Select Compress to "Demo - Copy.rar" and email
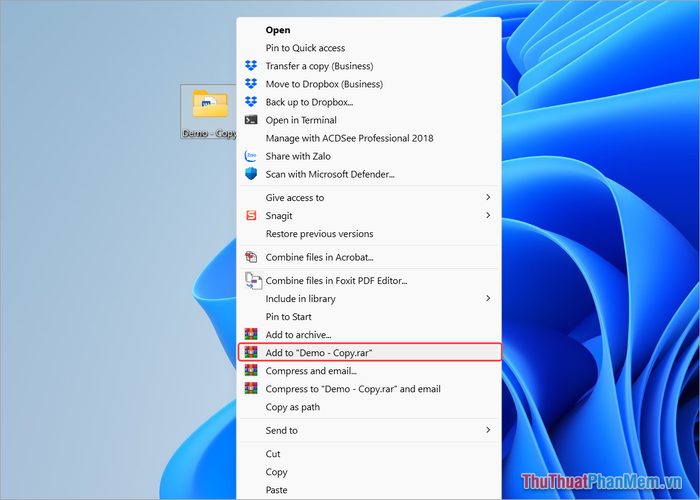This screenshot has height=500, width=700. coord(369,389)
